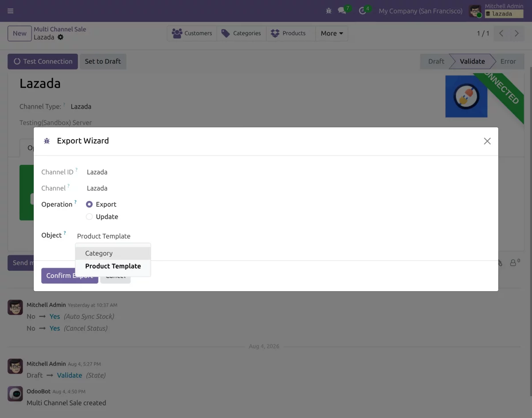Image resolution: width=532 pixels, height=418 pixels.
Task: Open the Object selection field
Action: (x=113, y=236)
